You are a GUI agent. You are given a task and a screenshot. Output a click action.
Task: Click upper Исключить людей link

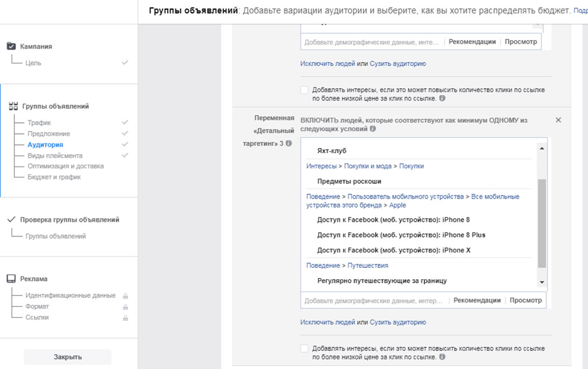pyautogui.click(x=328, y=63)
